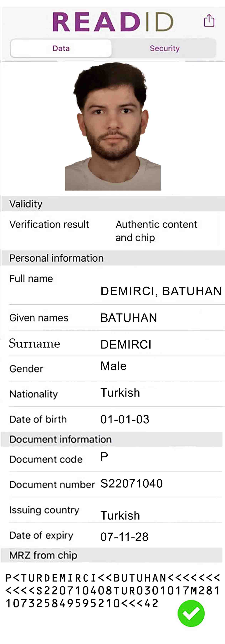Tap the Document code value P
The height and width of the screenshot is (644, 225).
tap(104, 457)
